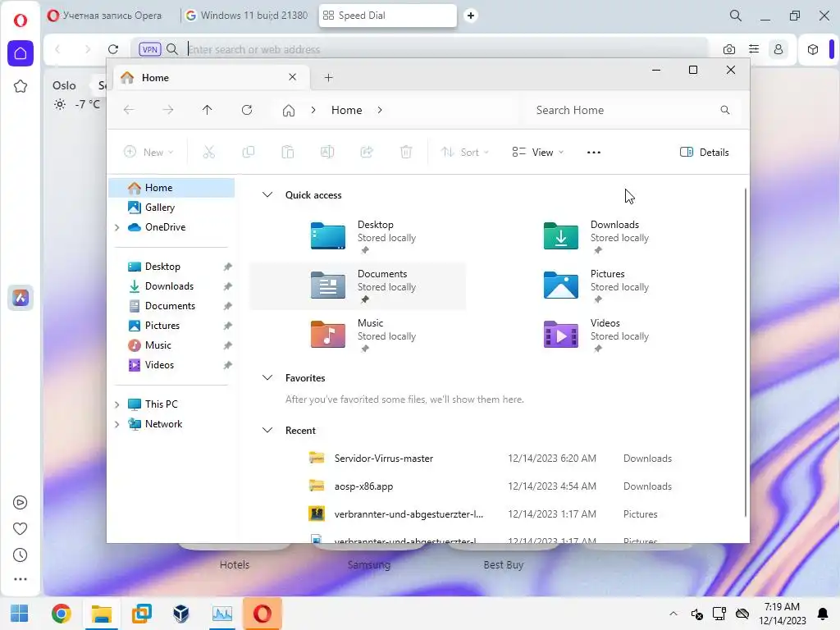Open the Documents folder in Quick access

(358, 285)
